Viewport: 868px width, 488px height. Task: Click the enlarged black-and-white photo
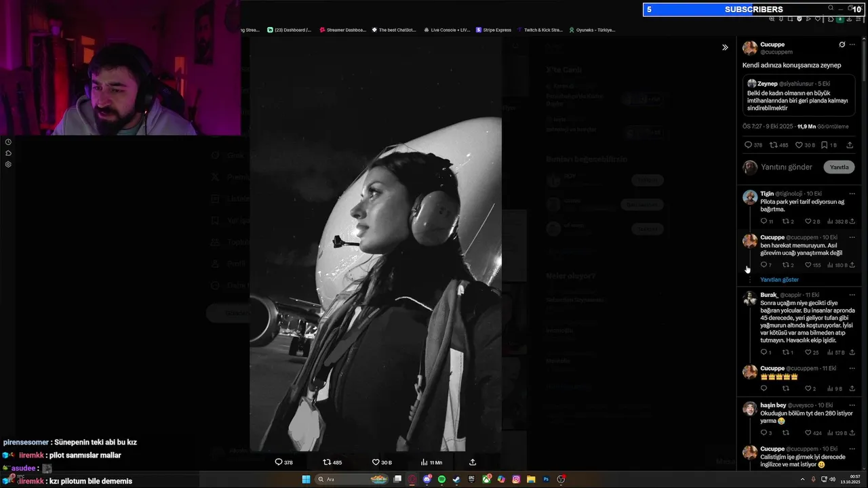376,244
